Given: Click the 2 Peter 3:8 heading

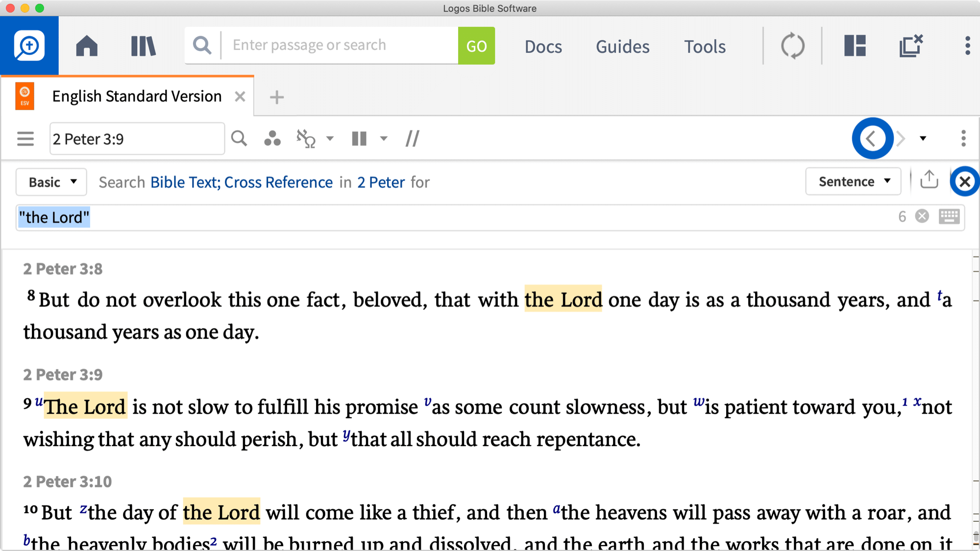Looking at the screenshot, I should point(63,269).
